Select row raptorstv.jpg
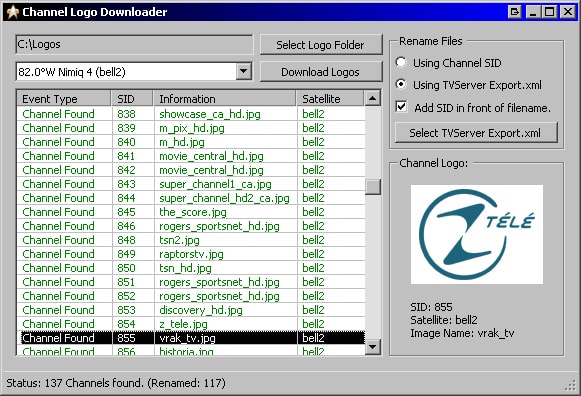The height and width of the screenshot is (396, 581). tap(191, 254)
